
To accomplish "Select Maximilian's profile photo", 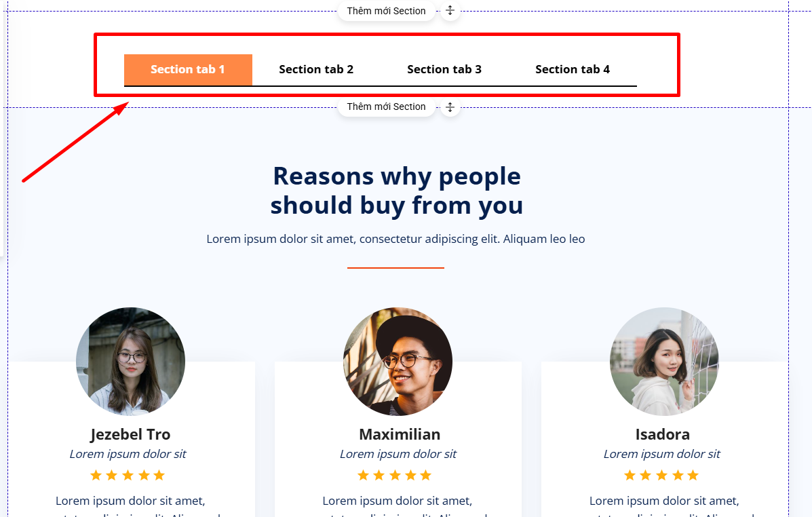I will (398, 362).
